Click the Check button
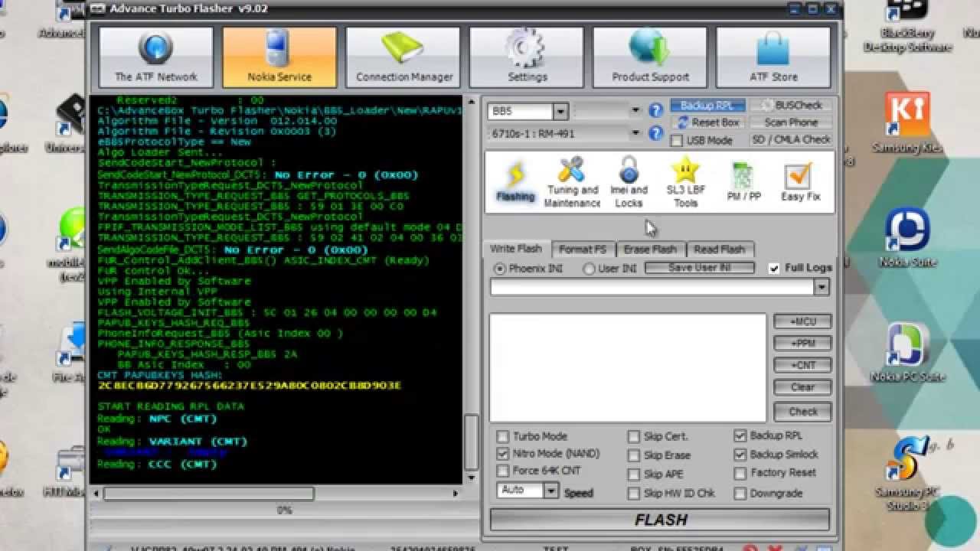980x551 pixels. (x=802, y=412)
